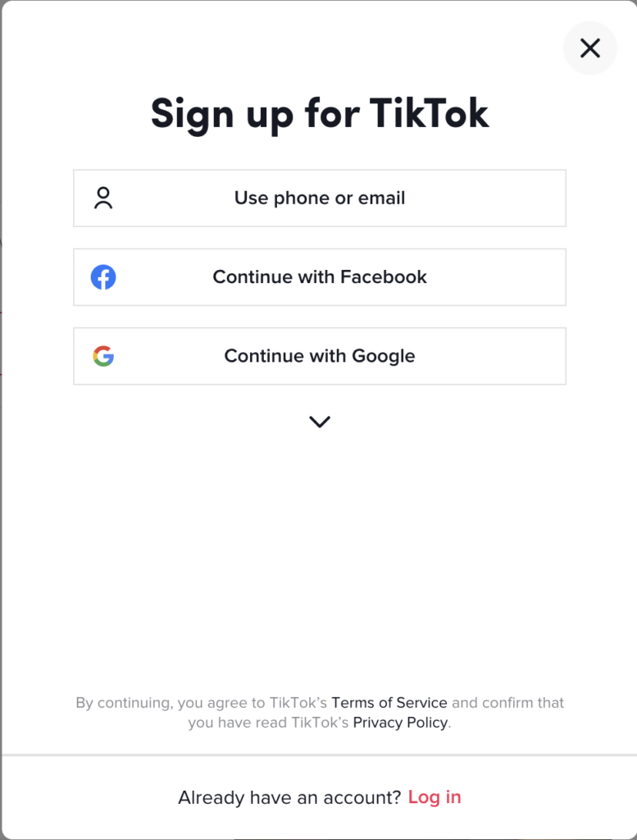Dismiss the modal with the X icon
The width and height of the screenshot is (637, 840).
point(589,48)
